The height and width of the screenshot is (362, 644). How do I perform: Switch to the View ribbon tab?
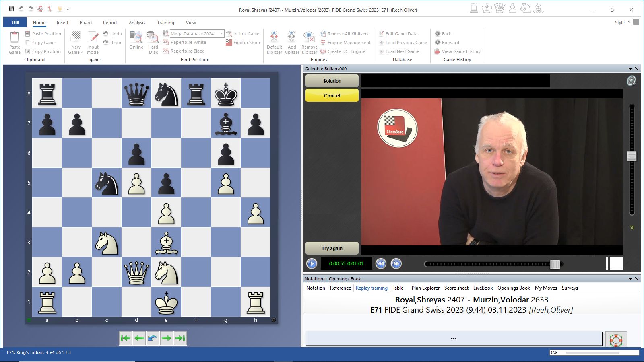(x=191, y=23)
